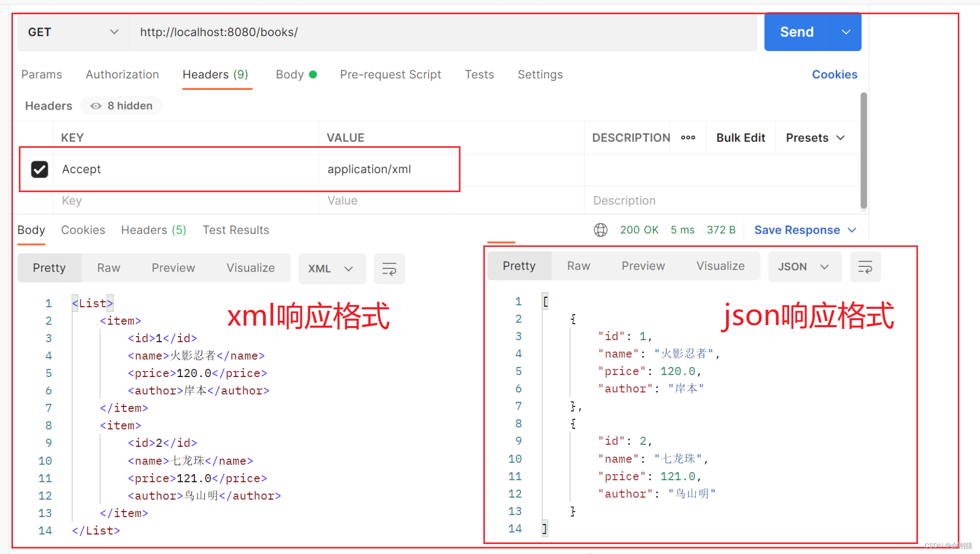Click the request pane scrollbar
The width and height of the screenshot is (980, 554).
click(x=864, y=151)
